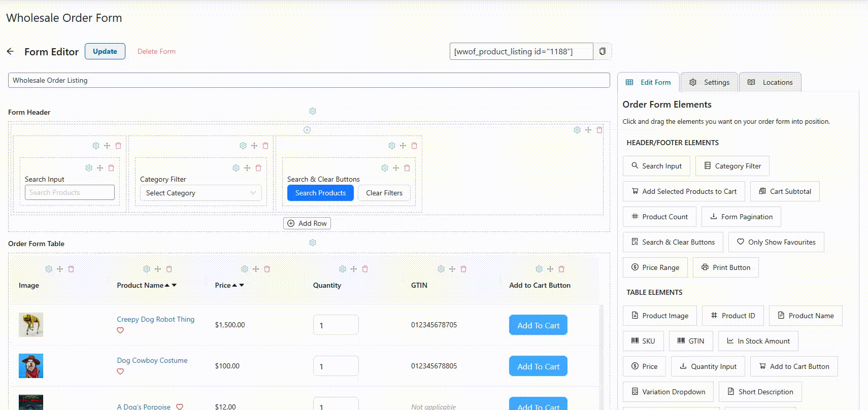Click the Wholesale Order Listing title field
This screenshot has width=868, height=410.
(309, 80)
